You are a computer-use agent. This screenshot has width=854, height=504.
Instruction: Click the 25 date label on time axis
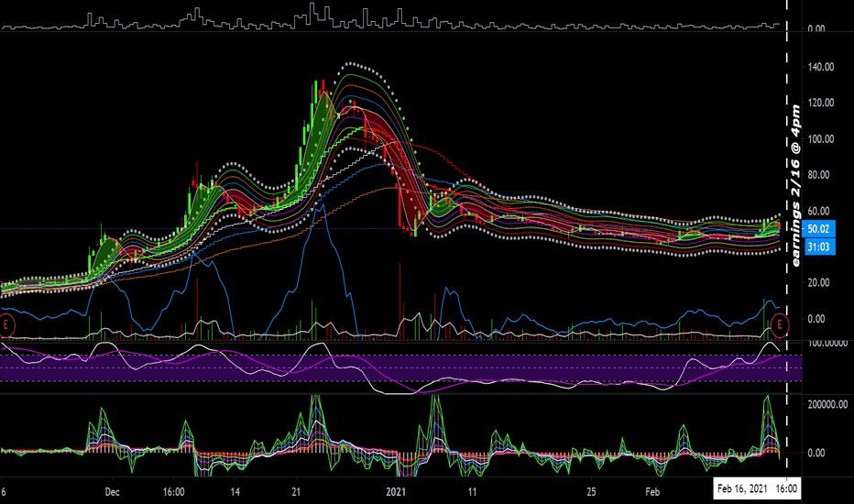tap(592, 492)
